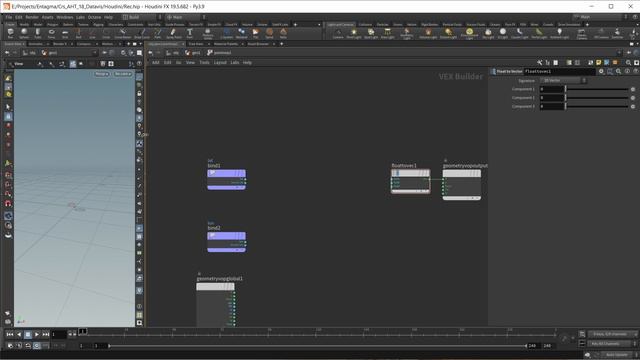Select the geometryvopglobal1 node
640x360 pixels.
tap(216, 304)
